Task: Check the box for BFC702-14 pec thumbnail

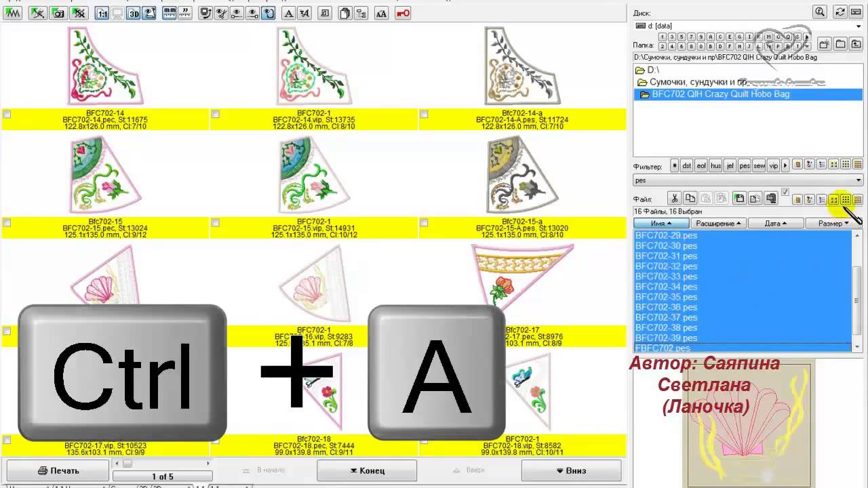Action: [x=7, y=114]
